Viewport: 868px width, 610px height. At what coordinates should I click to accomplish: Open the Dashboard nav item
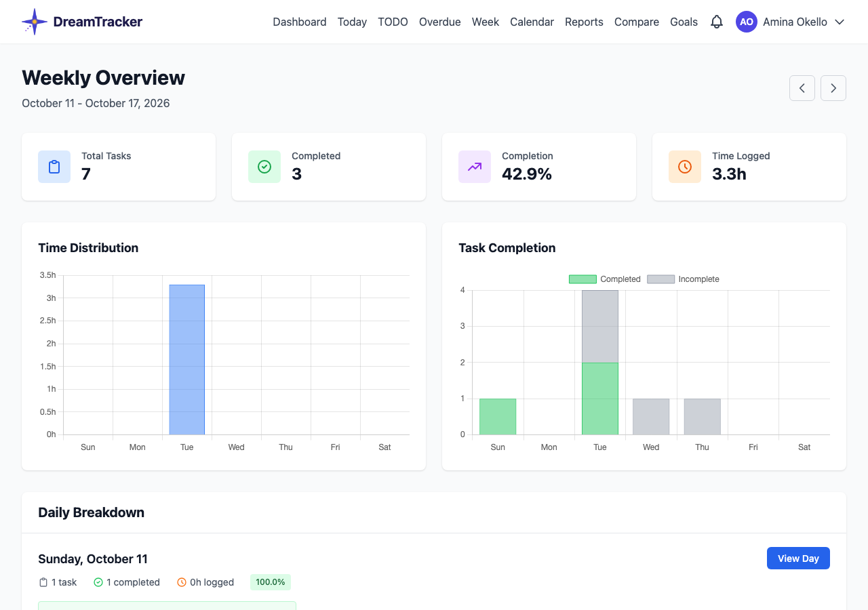tap(300, 22)
